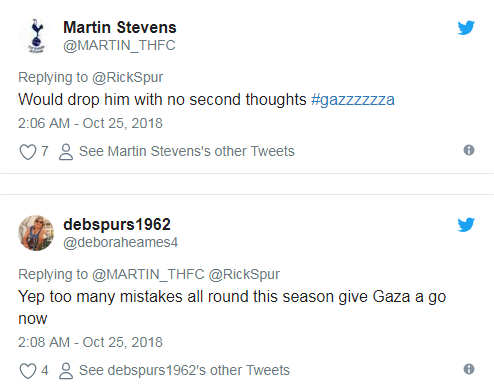Open @MARTIN_THFC handle under Martin Stevens

tap(119, 45)
